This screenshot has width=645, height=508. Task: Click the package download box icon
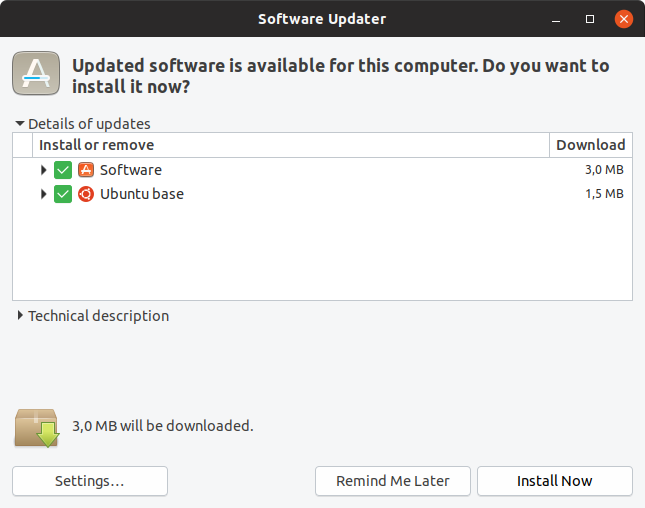(x=37, y=428)
